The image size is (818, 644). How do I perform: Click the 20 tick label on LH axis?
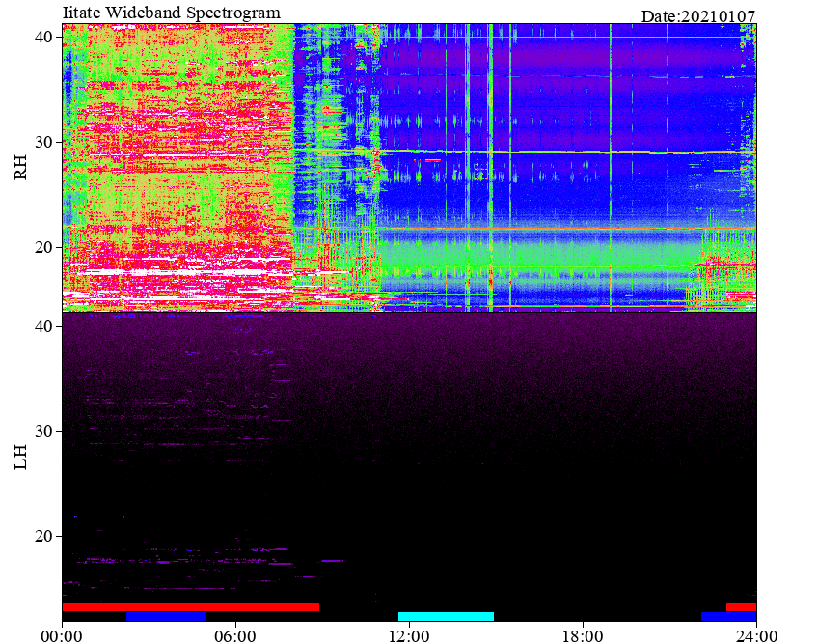43,536
